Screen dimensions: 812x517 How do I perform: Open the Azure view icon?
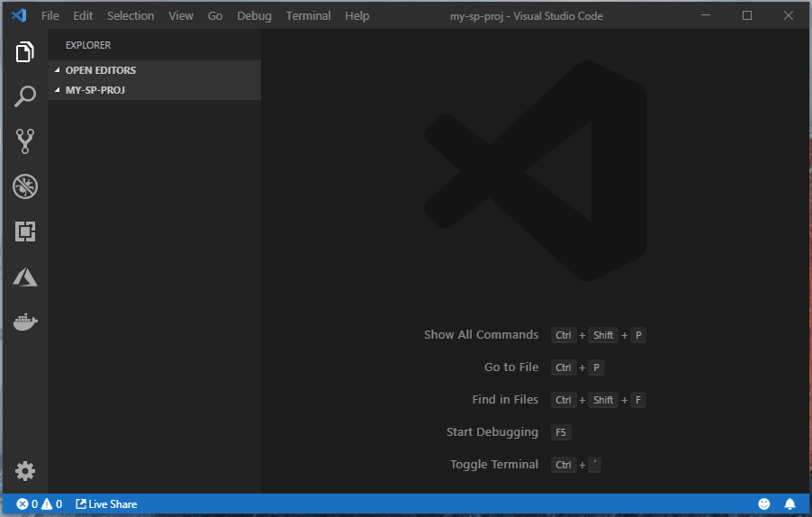point(25,277)
